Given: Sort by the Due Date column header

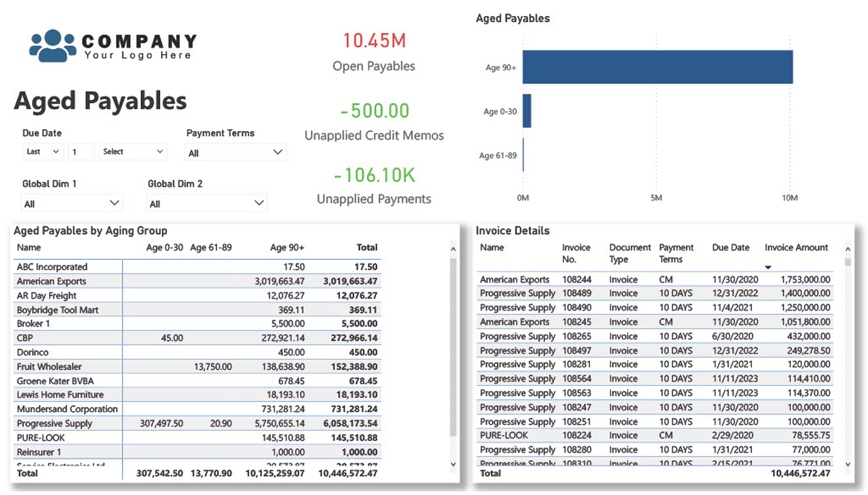Looking at the screenshot, I should (x=731, y=247).
